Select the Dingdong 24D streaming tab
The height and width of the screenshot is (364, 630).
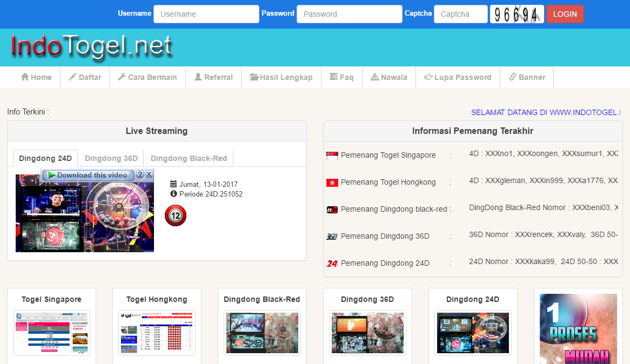[45, 158]
